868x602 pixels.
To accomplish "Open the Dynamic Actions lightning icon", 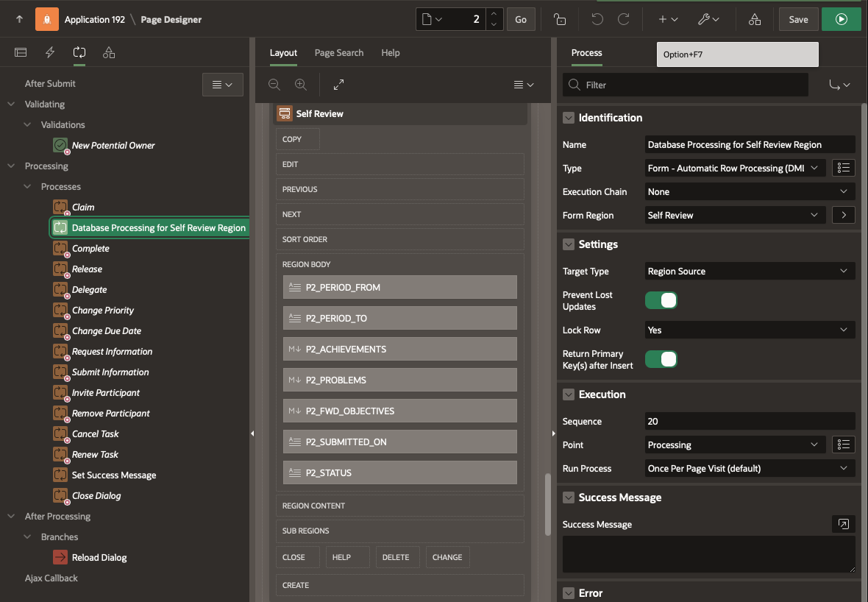I will 50,52.
